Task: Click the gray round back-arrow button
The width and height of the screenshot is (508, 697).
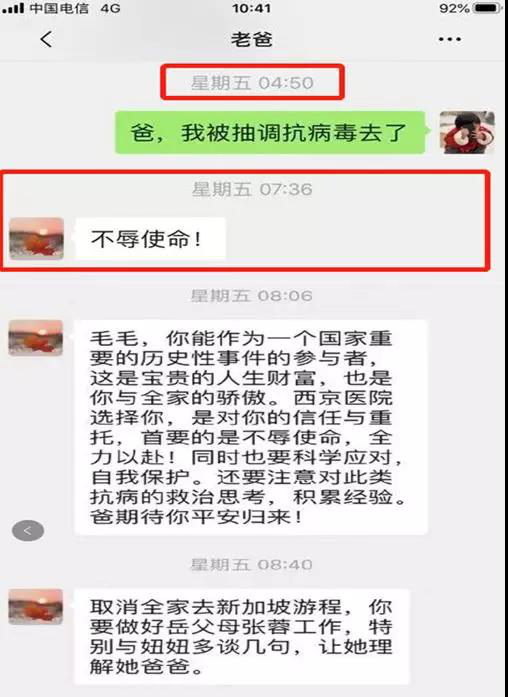Action: click(x=28, y=530)
